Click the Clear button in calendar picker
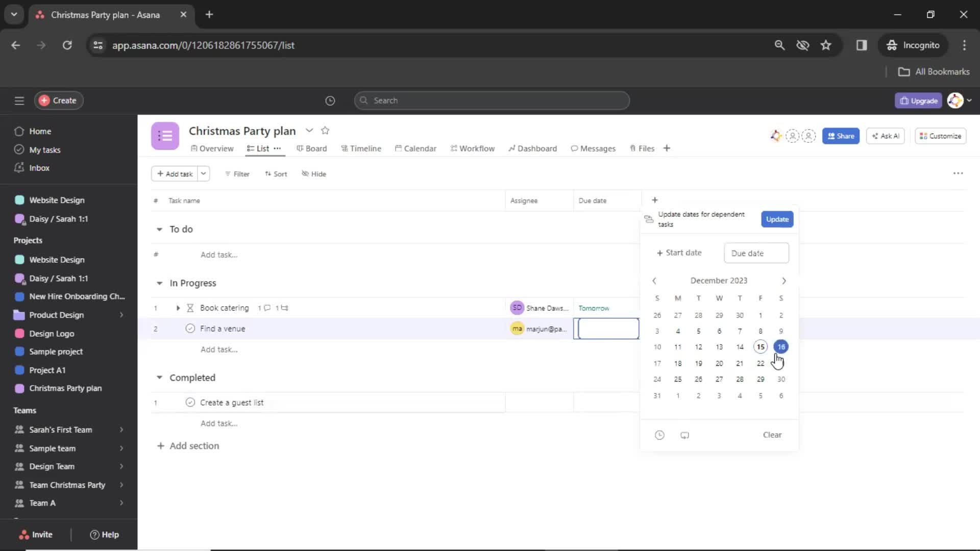980x551 pixels. pos(773,434)
